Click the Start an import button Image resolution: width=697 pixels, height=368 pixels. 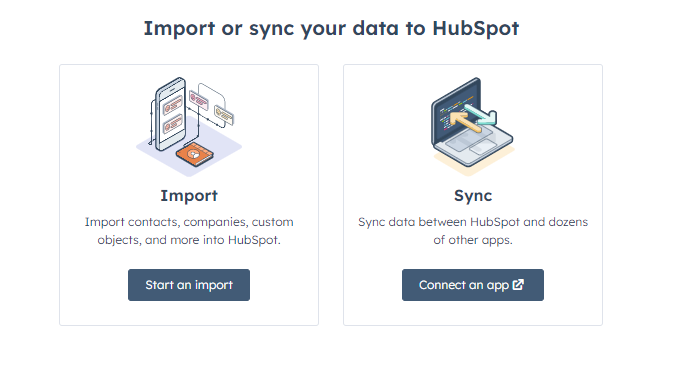click(189, 285)
